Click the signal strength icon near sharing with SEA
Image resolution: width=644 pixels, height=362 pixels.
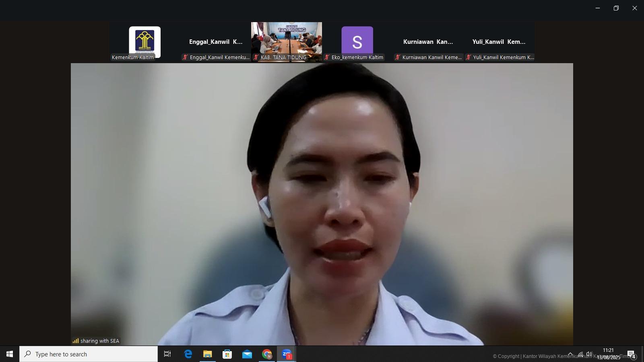click(76, 341)
